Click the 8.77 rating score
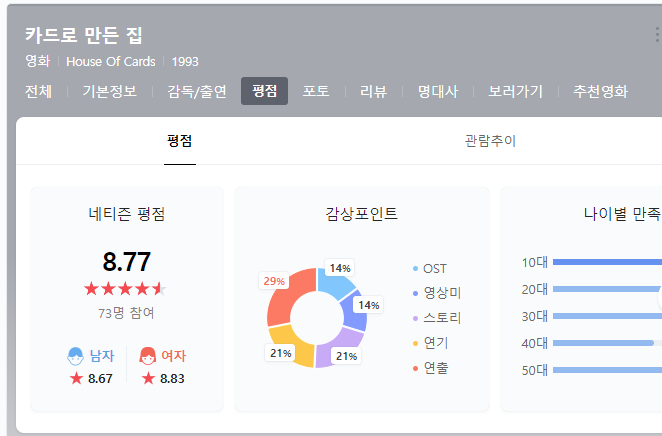The width and height of the screenshot is (662, 436). tap(127, 262)
